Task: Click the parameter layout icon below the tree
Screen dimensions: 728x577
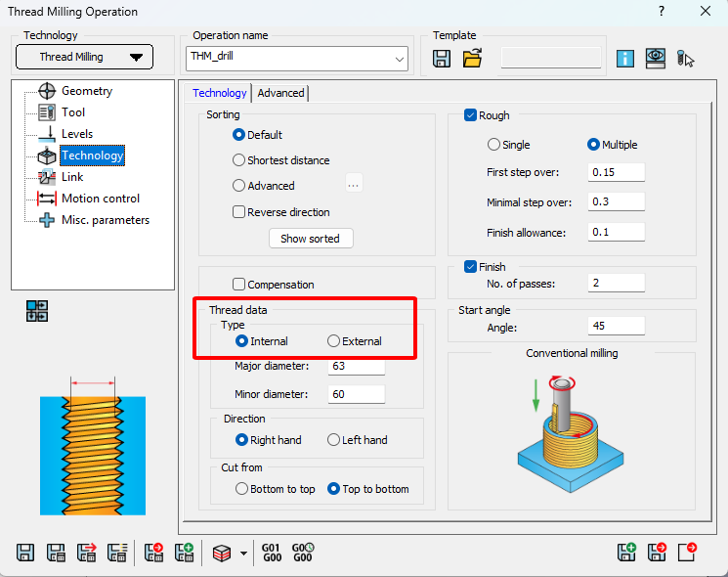Action: [37, 311]
